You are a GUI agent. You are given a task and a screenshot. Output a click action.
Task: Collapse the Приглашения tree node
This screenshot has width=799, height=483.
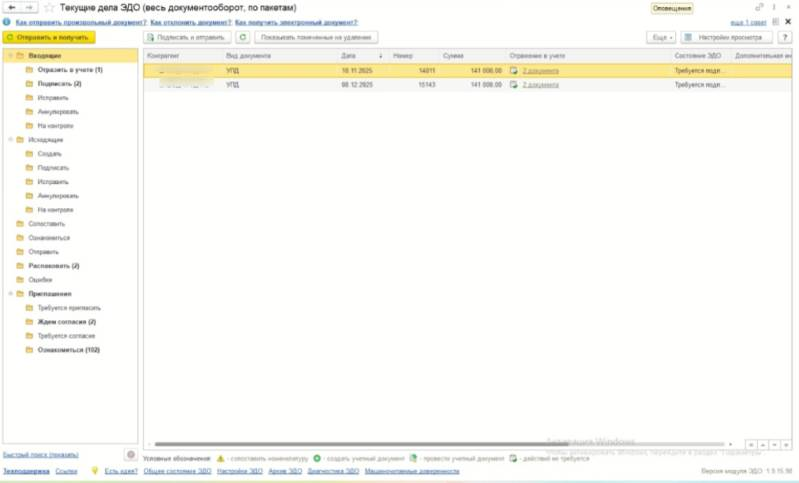pyautogui.click(x=10, y=293)
